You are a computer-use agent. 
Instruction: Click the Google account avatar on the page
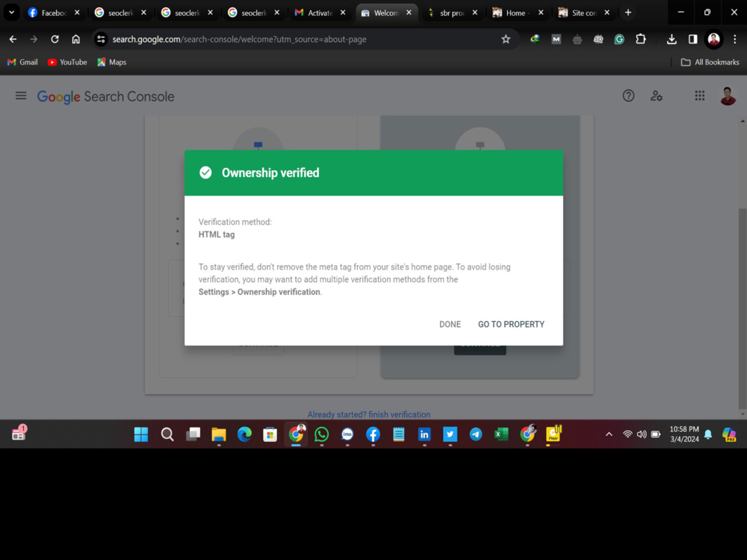[x=728, y=96]
